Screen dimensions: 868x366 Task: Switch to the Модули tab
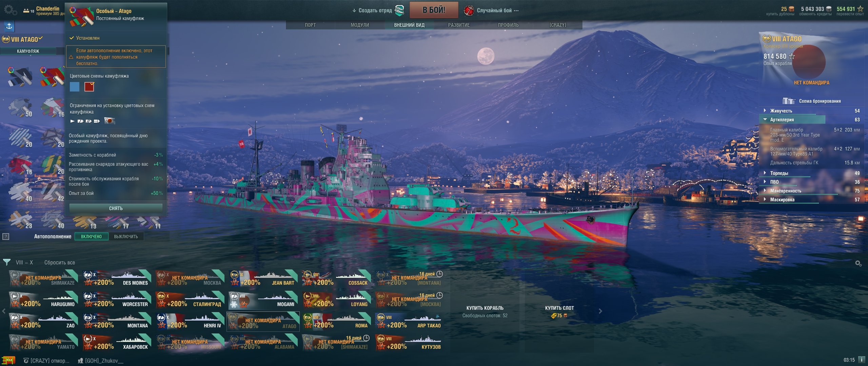[360, 25]
